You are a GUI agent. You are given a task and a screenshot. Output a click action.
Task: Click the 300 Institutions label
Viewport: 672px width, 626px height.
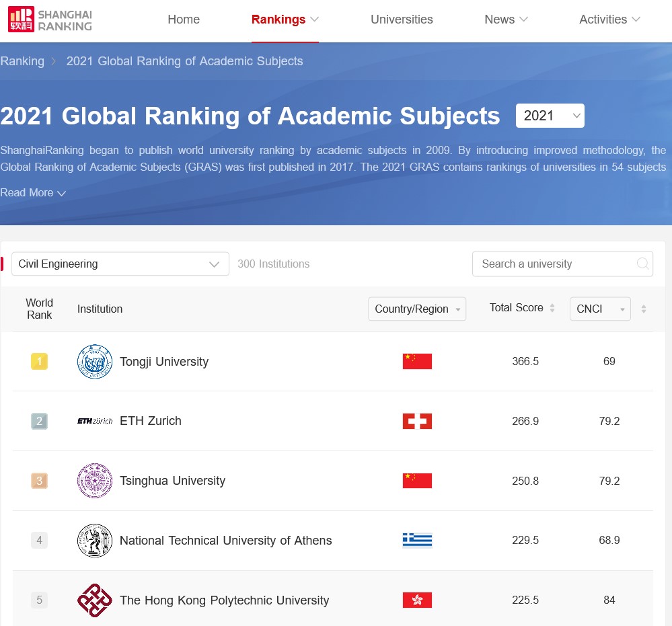coord(273,264)
